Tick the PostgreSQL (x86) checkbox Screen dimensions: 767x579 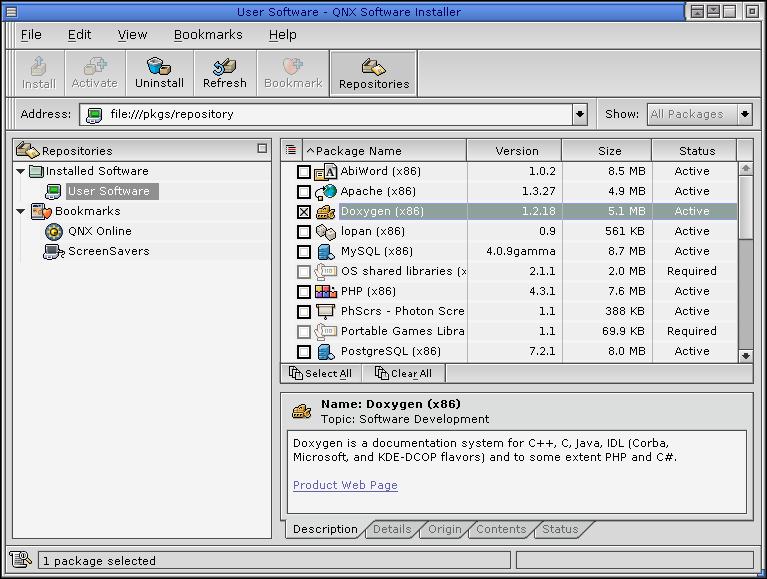coord(304,352)
